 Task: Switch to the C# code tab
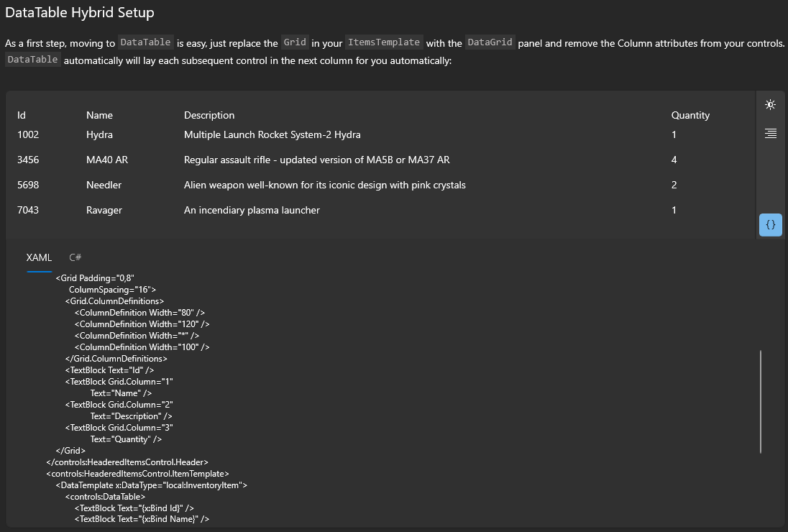(75, 257)
